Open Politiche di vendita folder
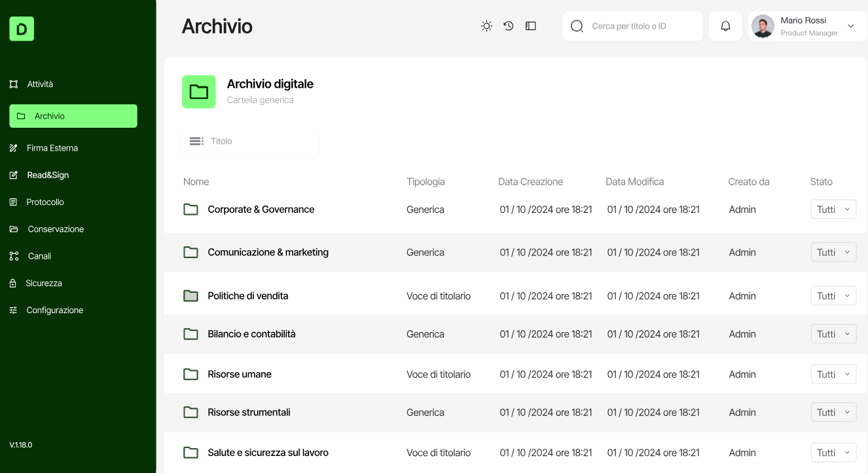868x473 pixels. coord(248,296)
